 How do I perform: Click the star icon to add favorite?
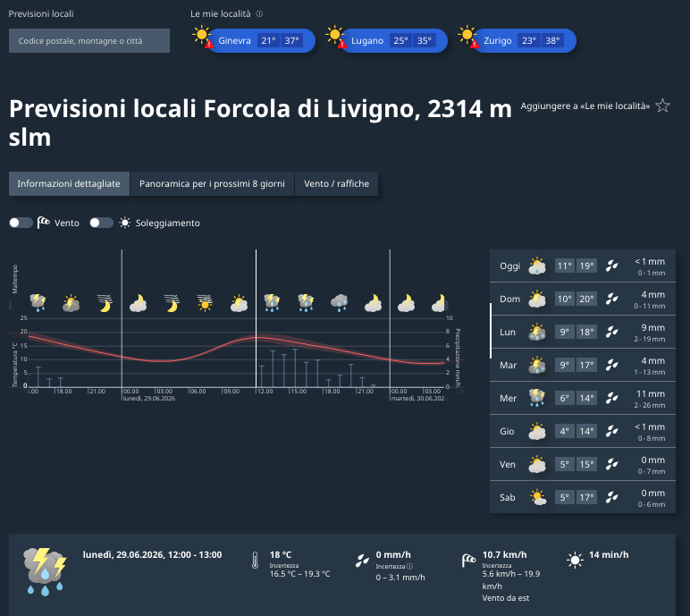(x=662, y=105)
